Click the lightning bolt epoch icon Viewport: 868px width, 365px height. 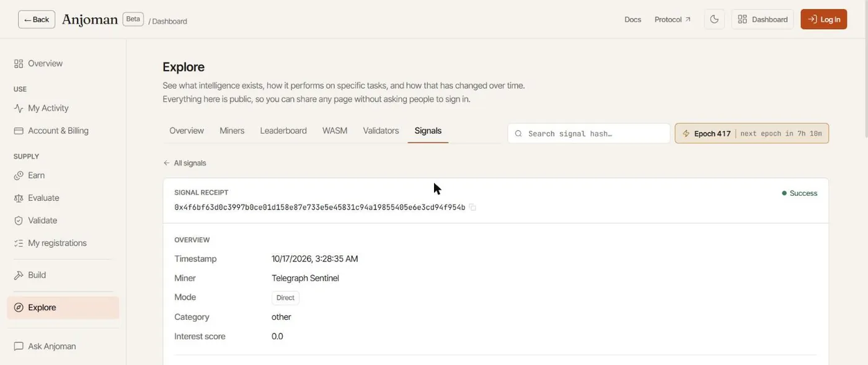point(686,133)
